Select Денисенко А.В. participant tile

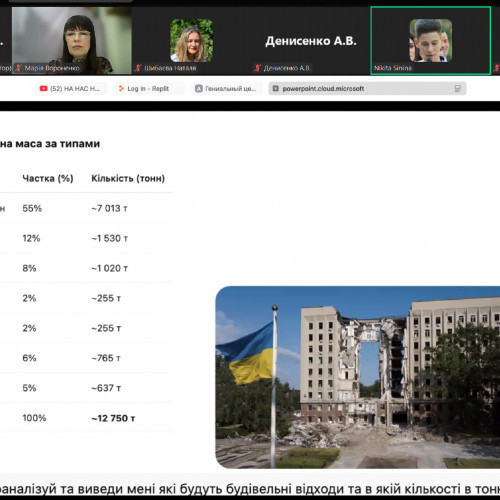tap(311, 40)
